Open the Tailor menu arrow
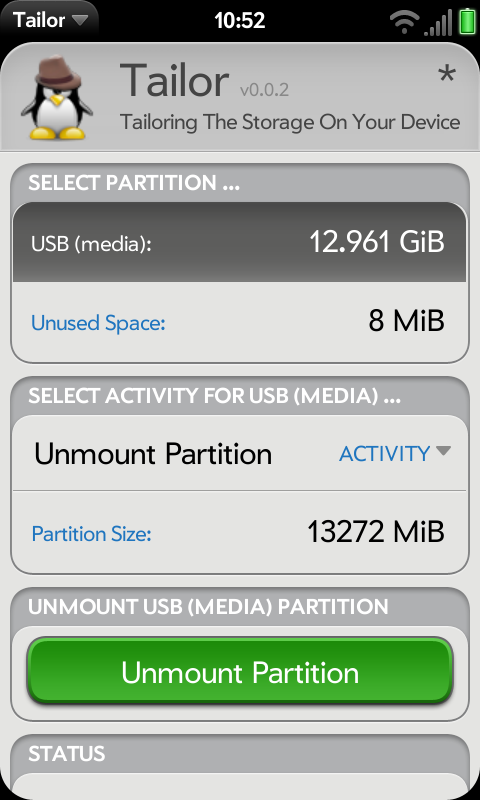 coord(80,20)
